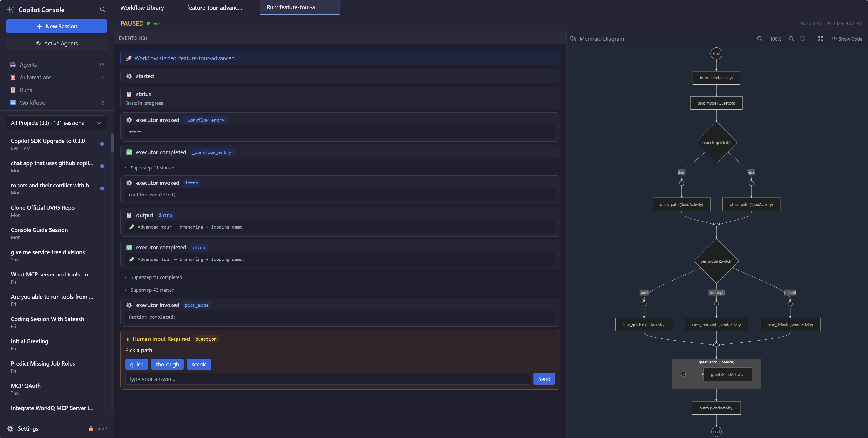Click green check on executor completed intro

[x=129, y=247]
